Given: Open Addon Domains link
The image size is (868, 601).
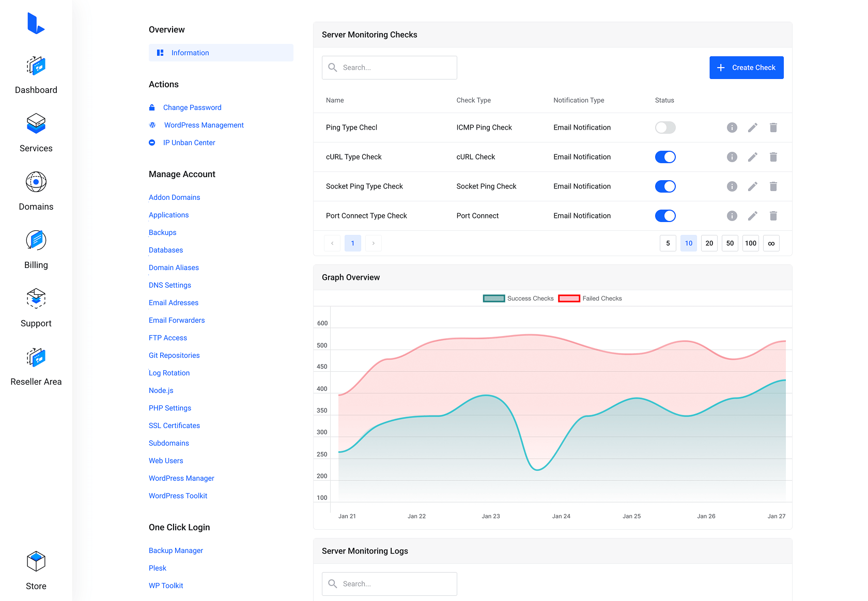Looking at the screenshot, I should point(174,197).
